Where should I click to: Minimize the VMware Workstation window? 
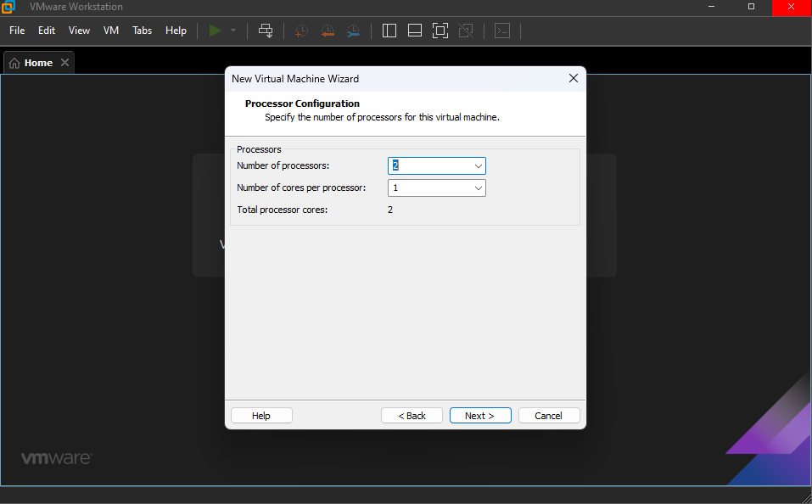[x=712, y=7]
